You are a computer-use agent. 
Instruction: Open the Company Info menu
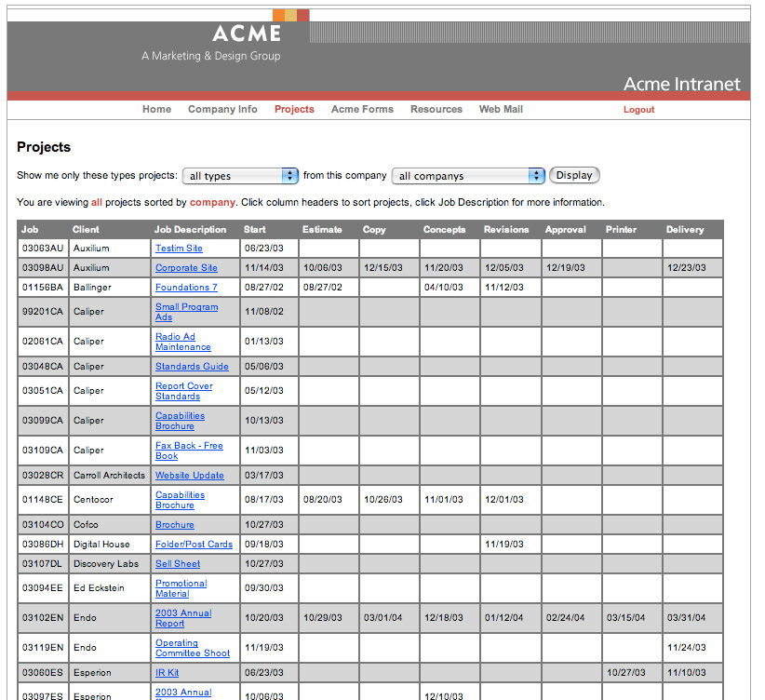pyautogui.click(x=222, y=110)
